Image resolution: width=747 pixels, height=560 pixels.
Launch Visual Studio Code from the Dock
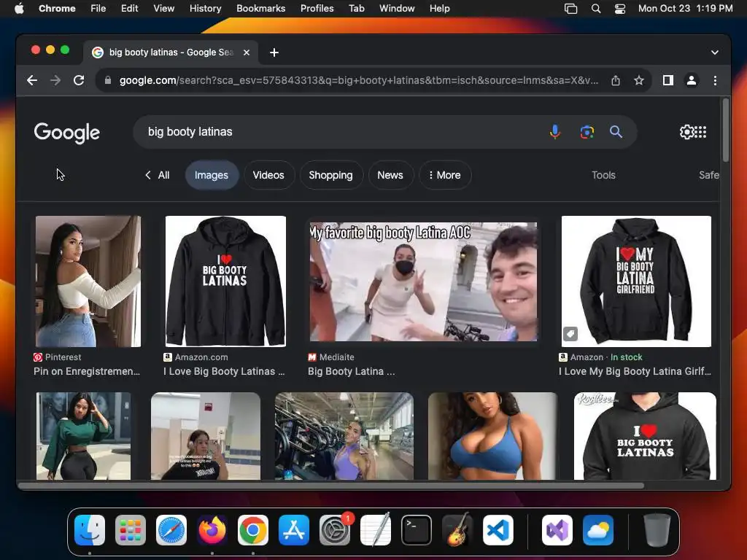click(498, 530)
